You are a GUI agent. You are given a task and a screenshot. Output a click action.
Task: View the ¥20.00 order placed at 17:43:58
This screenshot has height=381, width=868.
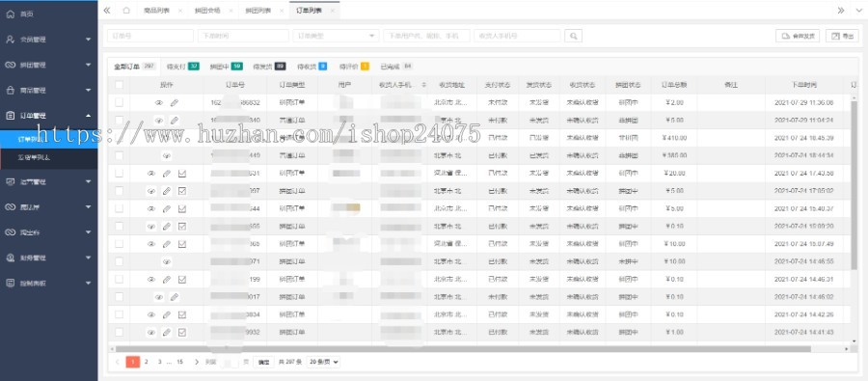[x=151, y=174]
